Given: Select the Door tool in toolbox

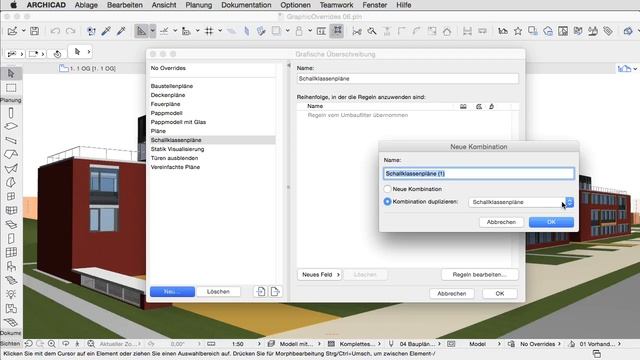Looking at the screenshot, I should (x=11, y=238).
